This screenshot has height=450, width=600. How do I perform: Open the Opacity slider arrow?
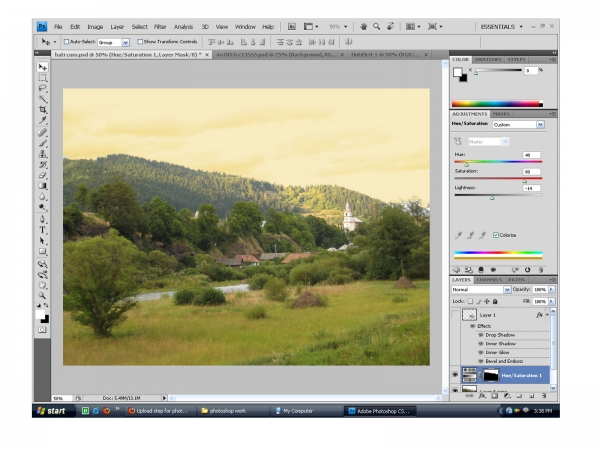pos(551,290)
